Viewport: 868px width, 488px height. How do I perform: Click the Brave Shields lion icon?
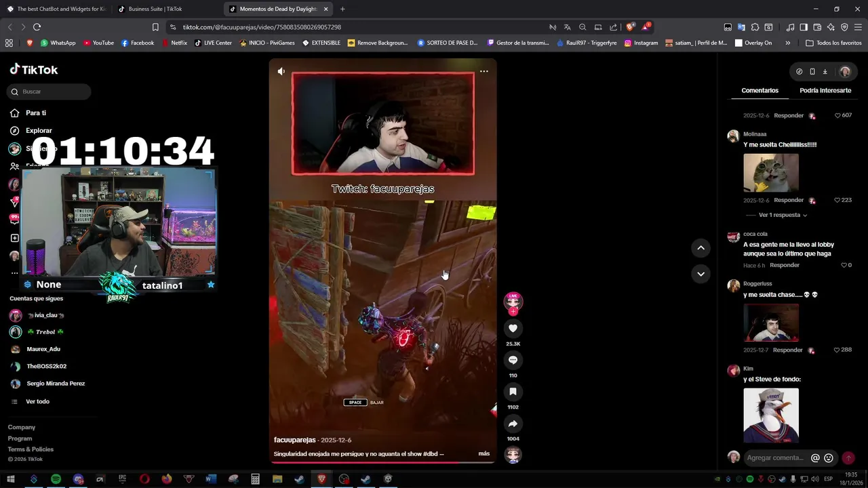(x=630, y=27)
